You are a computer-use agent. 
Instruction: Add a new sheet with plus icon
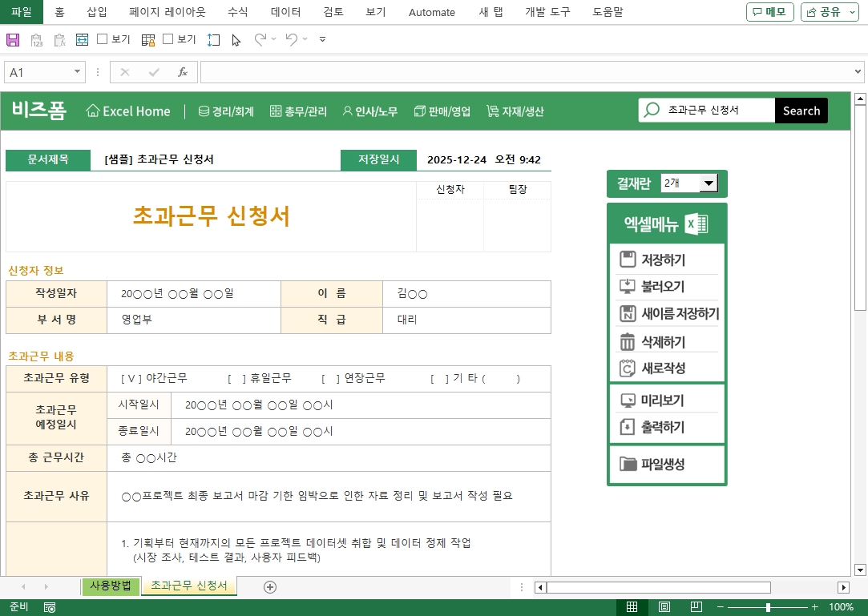(270, 587)
